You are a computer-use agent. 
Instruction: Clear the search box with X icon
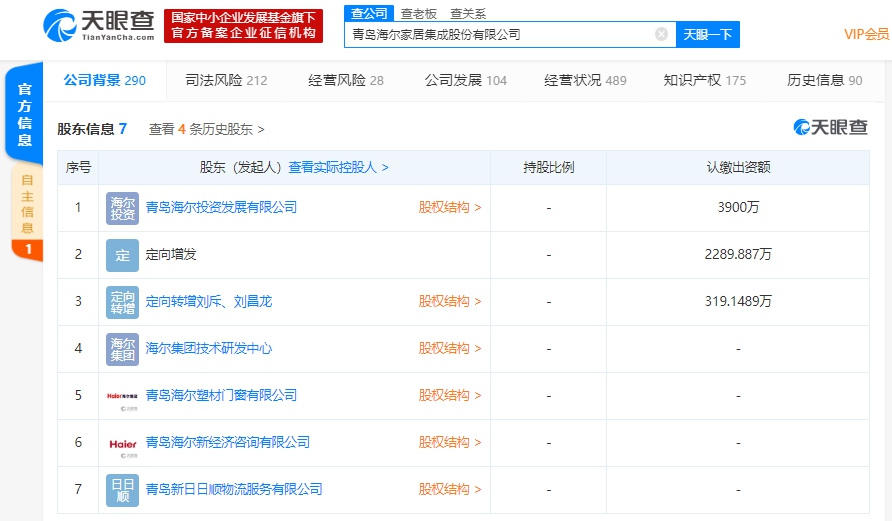pos(661,34)
